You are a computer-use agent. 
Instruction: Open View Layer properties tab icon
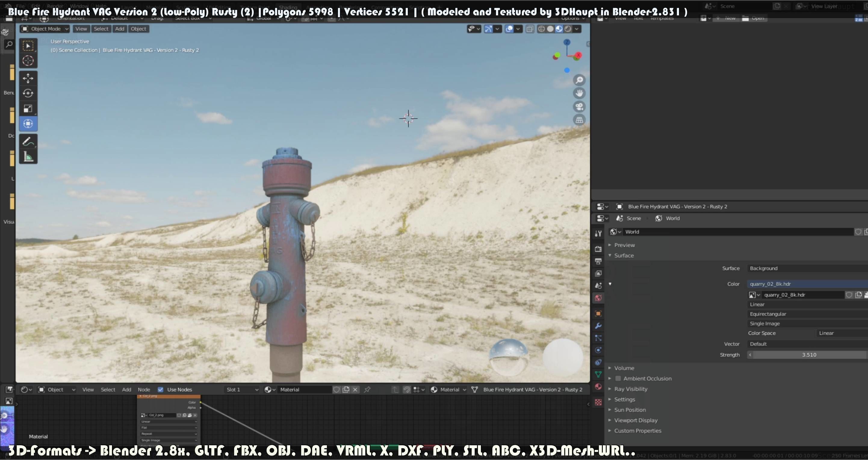click(x=598, y=274)
